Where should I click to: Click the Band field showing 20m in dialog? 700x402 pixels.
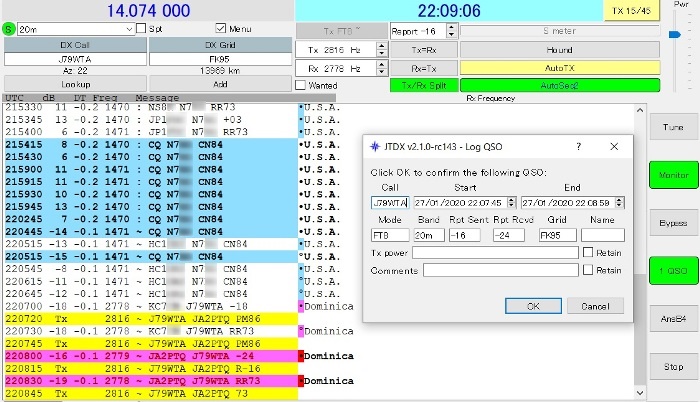pyautogui.click(x=429, y=235)
